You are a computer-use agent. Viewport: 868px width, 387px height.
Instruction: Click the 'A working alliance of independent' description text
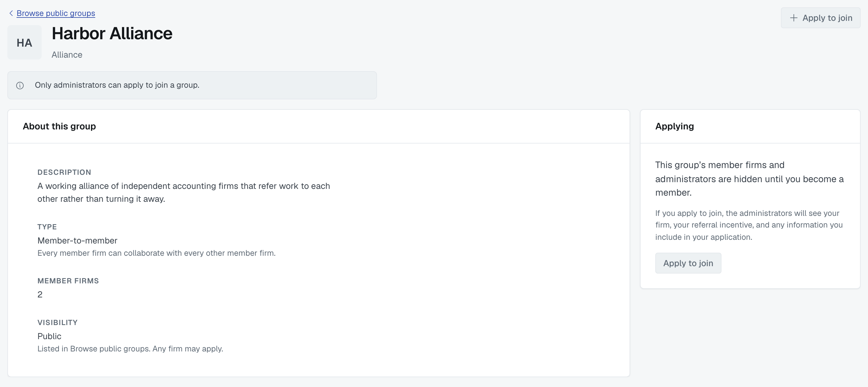coord(184,193)
